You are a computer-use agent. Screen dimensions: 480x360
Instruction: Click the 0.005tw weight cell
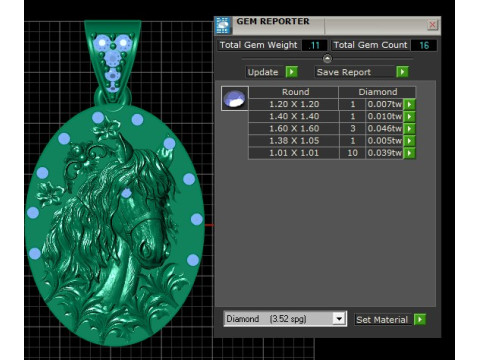coord(384,141)
